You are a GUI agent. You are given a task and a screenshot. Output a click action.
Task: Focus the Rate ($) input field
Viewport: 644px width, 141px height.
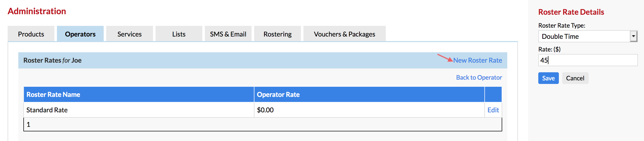click(588, 60)
